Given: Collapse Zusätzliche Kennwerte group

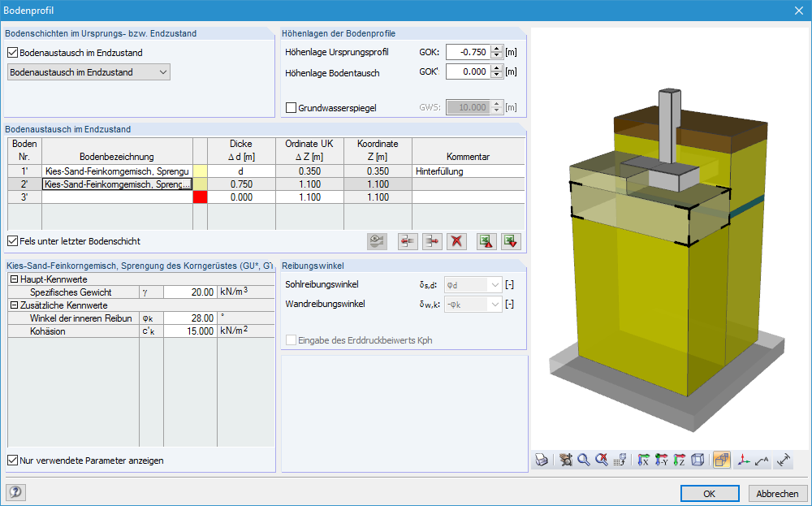Looking at the screenshot, I should 14,305.
